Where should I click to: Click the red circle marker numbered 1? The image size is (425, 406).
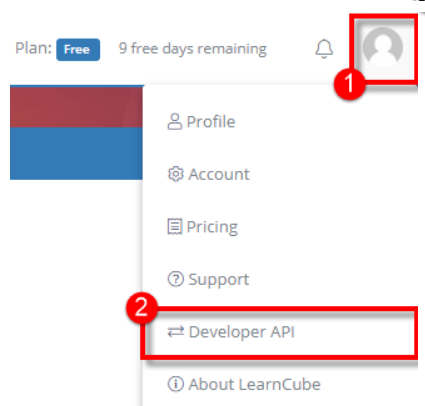pos(349,84)
